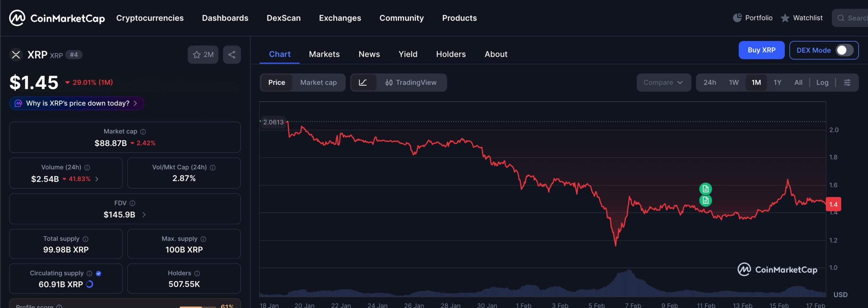The height and width of the screenshot is (308, 868).
Task: Select the line chart view icon
Action: coord(363,82)
